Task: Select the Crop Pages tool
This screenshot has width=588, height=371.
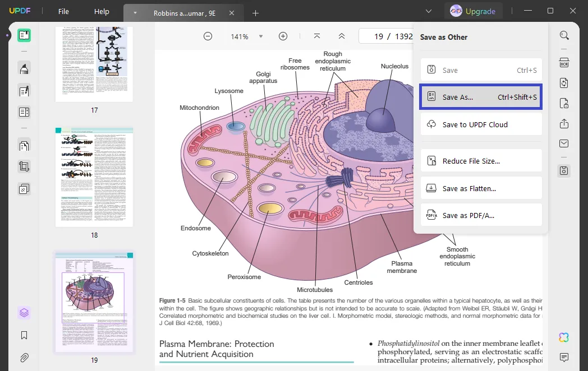Action: [24, 166]
